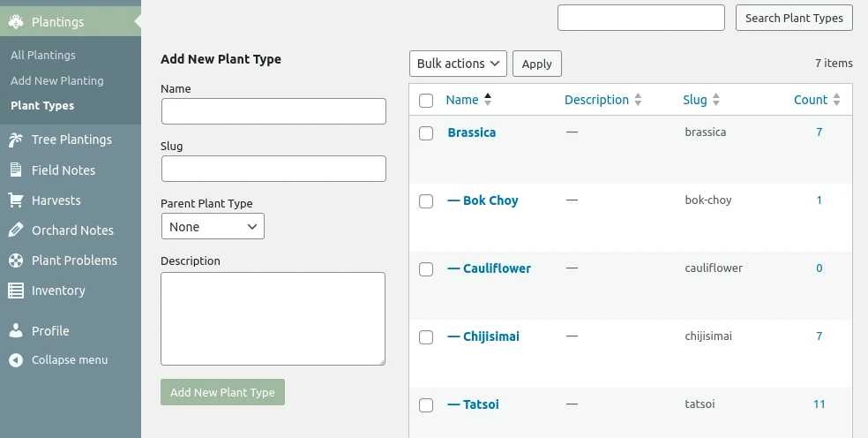Viewport: 868px width, 438px height.
Task: Focus the Name input field
Action: [273, 111]
